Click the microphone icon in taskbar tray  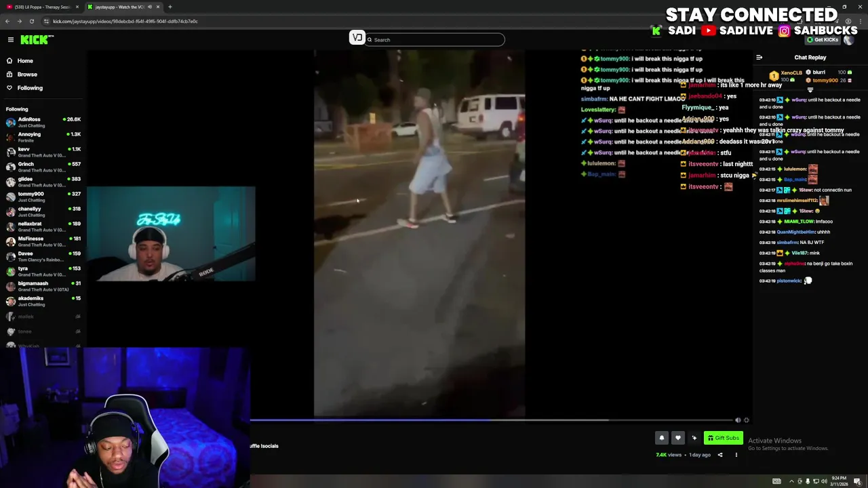click(x=808, y=482)
